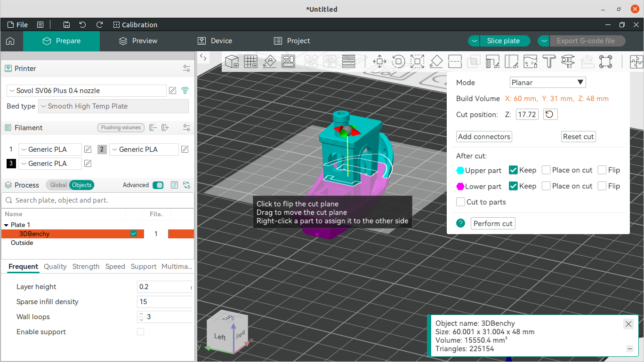This screenshot has width=644, height=362.
Task: Click the Add plate grid icon
Action: tap(250, 61)
